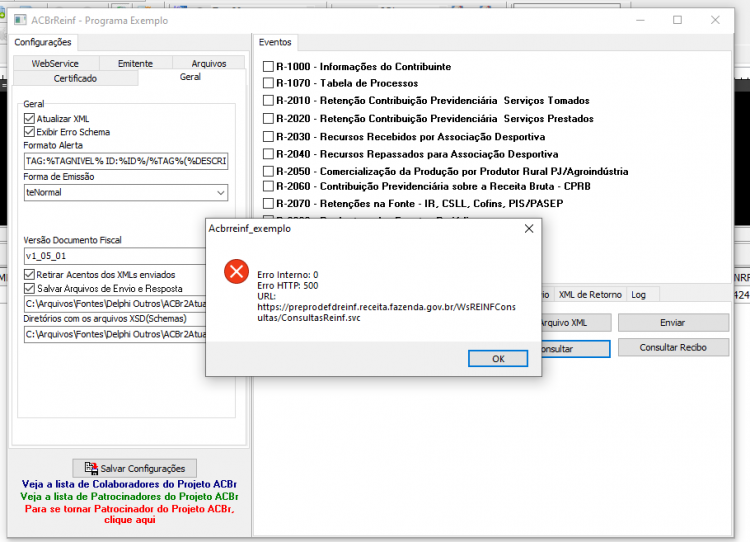The height and width of the screenshot is (542, 750).
Task: Click the save icon on Salvar Configurações
Action: [x=91, y=468]
